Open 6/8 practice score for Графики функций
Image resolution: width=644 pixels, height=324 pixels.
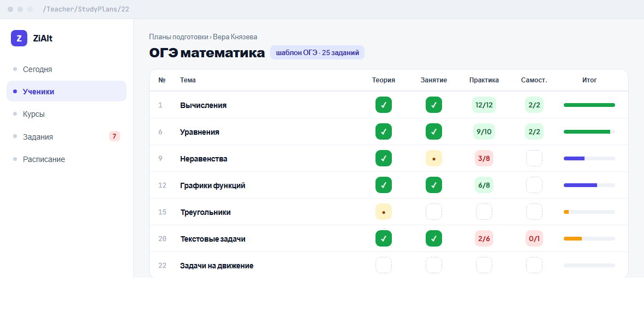click(x=484, y=185)
